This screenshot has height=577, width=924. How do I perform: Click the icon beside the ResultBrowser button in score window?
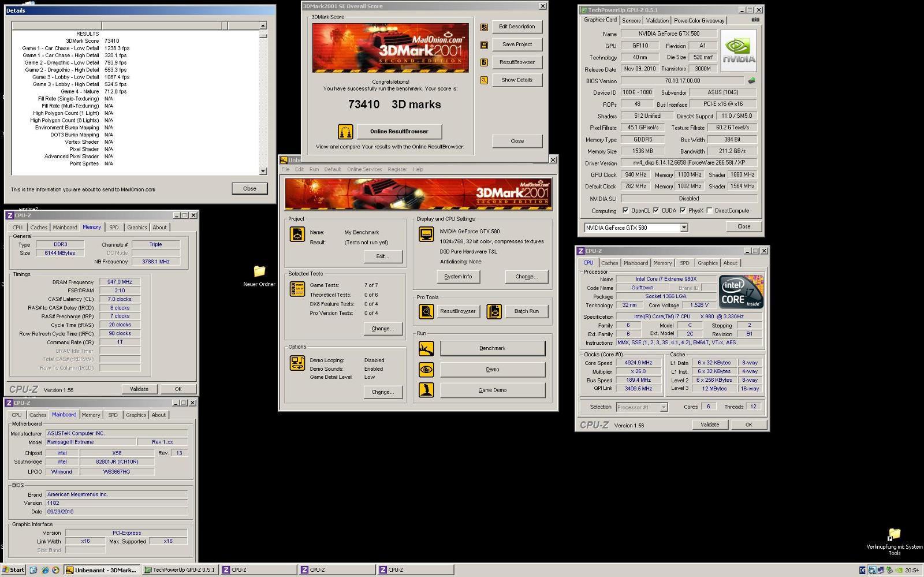coord(484,62)
